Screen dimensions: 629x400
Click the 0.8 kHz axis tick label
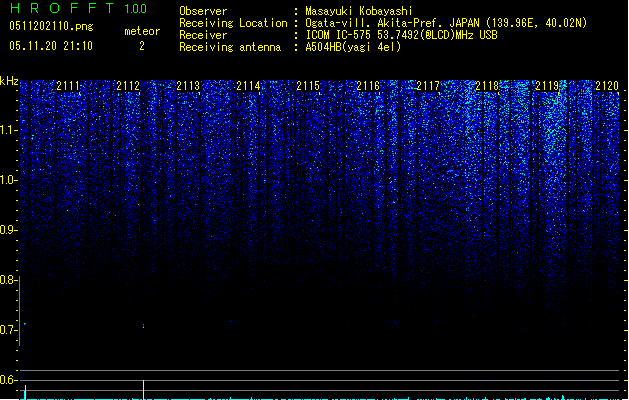point(8,280)
